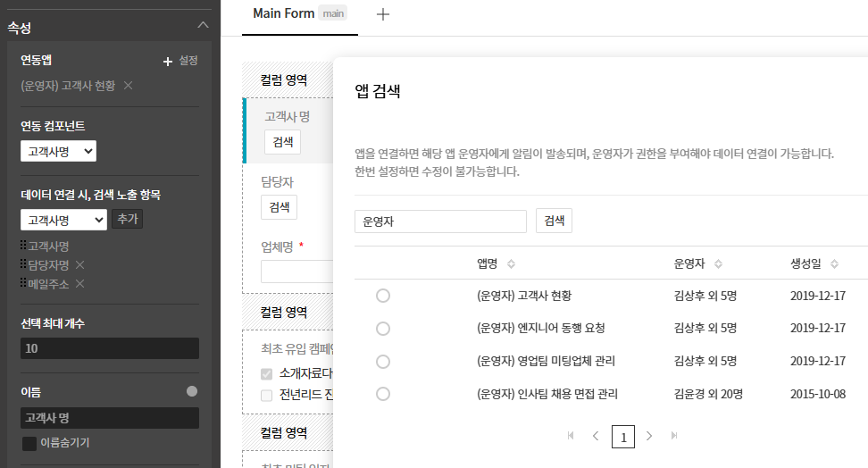The height and width of the screenshot is (468, 868).
Task: Sort the list by 생성일 column
Action: click(834, 264)
